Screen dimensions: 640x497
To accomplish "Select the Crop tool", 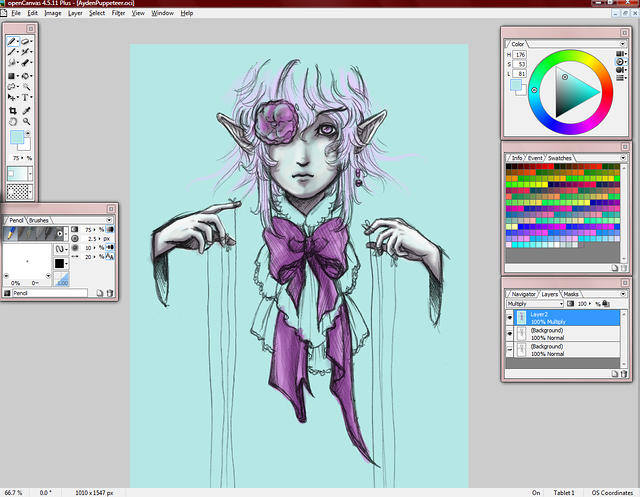I will coord(12,111).
